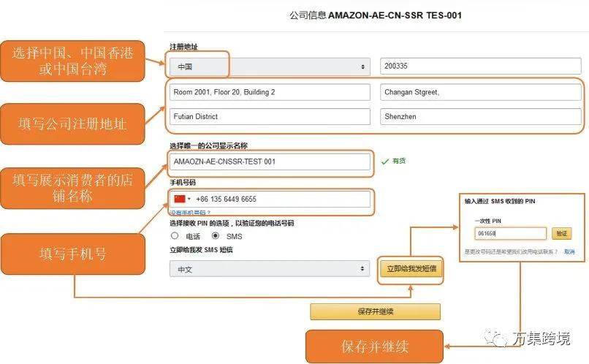
Task: Click the green checkmark icon beside 有货
Action: pyautogui.click(x=385, y=162)
